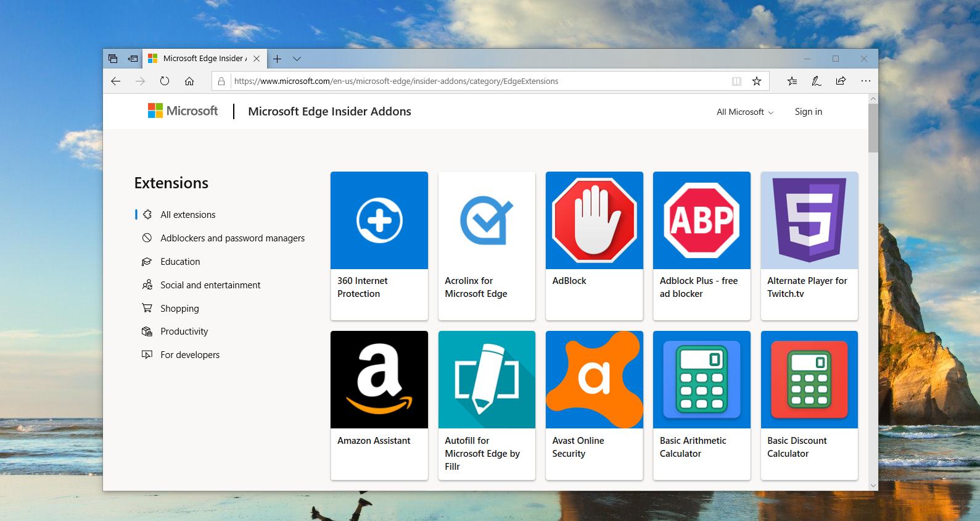980x521 pixels.
Task: Click the browser Refresh icon
Action: (165, 81)
